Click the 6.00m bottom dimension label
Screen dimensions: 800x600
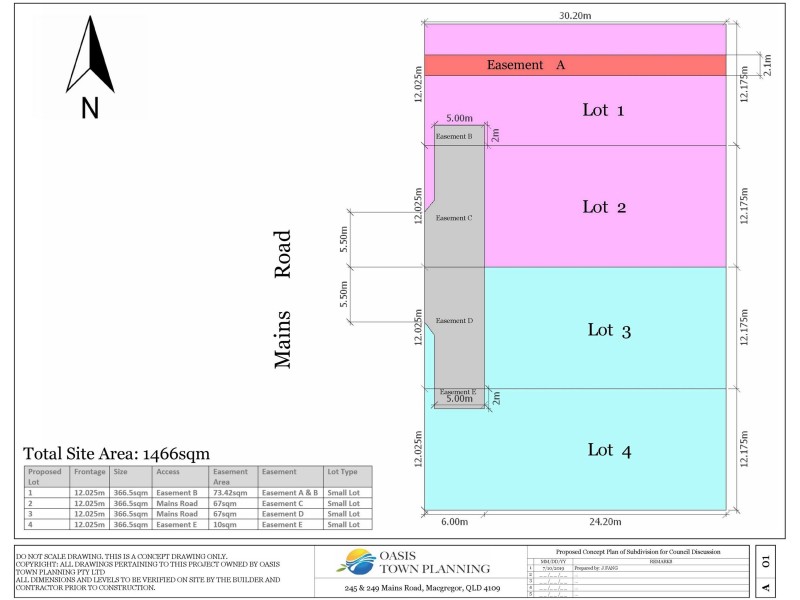455,521
